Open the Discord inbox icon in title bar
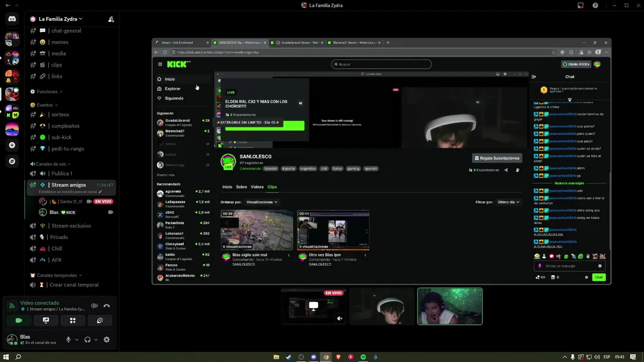This screenshot has height=362, width=644. tap(581, 6)
